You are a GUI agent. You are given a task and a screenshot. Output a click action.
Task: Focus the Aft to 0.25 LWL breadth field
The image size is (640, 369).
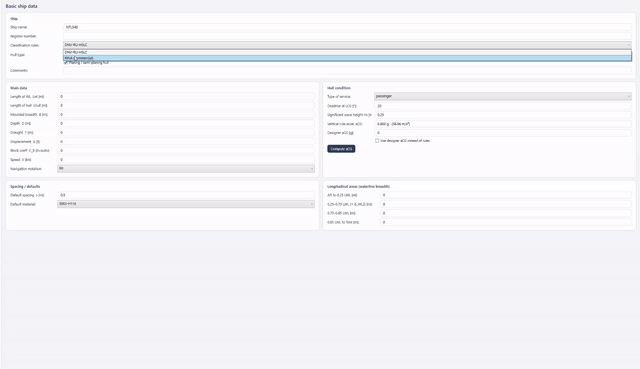click(x=506, y=195)
